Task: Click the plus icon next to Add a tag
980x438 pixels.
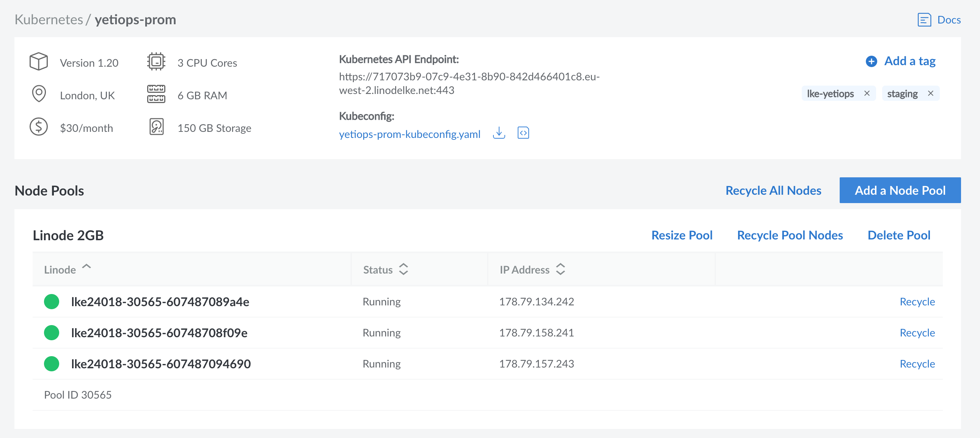Action: (x=872, y=61)
